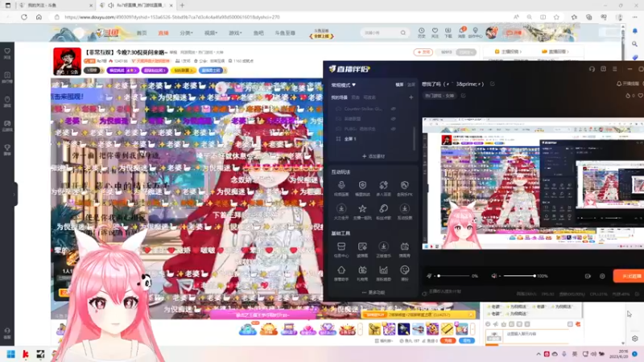Edit the stream title with the pencil icon

[x=492, y=84]
